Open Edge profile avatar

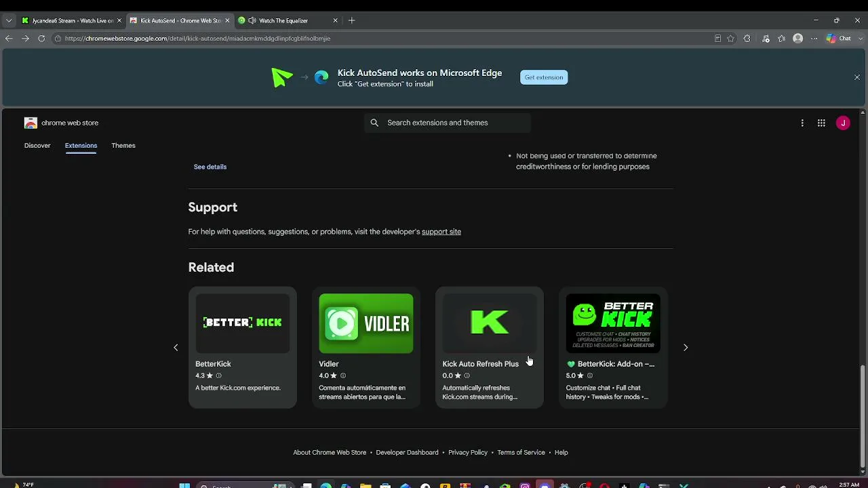798,39
